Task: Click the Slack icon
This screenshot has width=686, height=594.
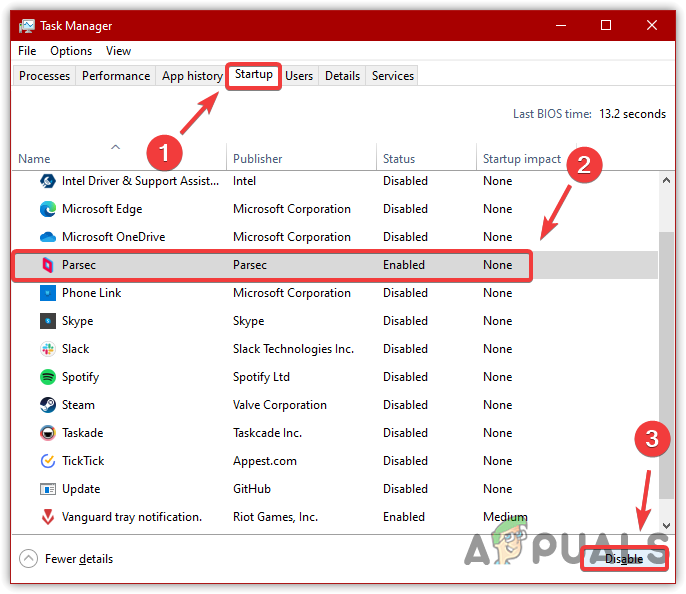Action: 48,349
